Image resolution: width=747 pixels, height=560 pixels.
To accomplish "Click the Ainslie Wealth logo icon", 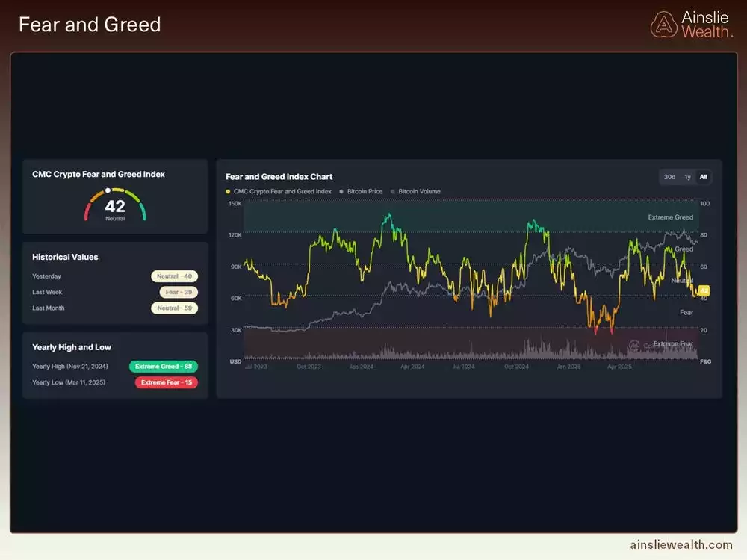I will pos(663,23).
